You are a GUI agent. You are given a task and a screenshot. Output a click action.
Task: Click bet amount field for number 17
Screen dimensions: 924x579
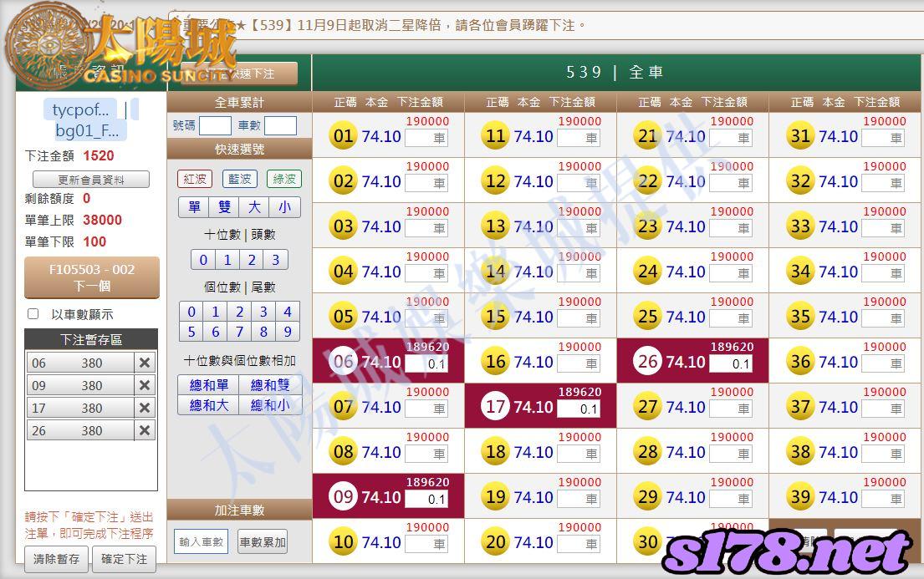pos(579,409)
